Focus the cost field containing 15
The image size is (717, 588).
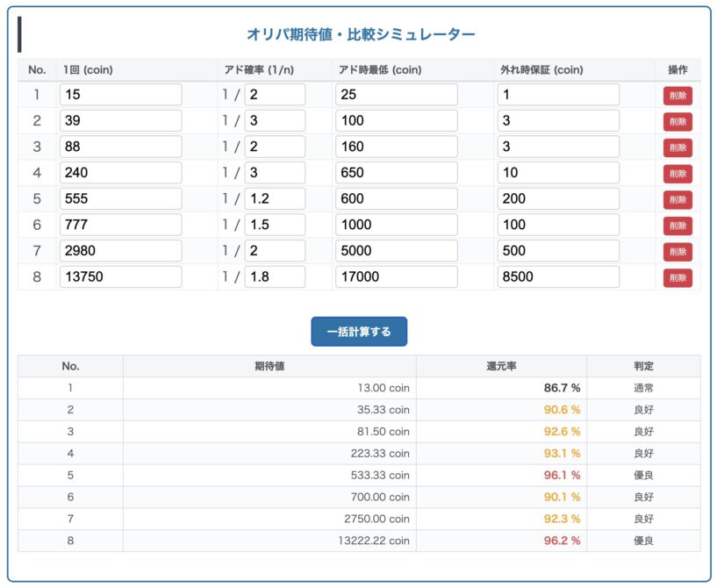click(x=120, y=95)
